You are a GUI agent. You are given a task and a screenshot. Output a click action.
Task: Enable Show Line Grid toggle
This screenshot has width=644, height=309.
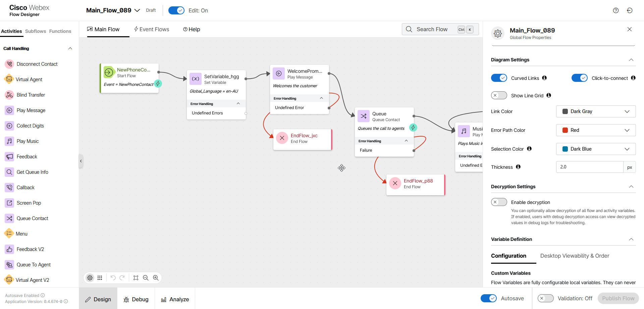499,95
